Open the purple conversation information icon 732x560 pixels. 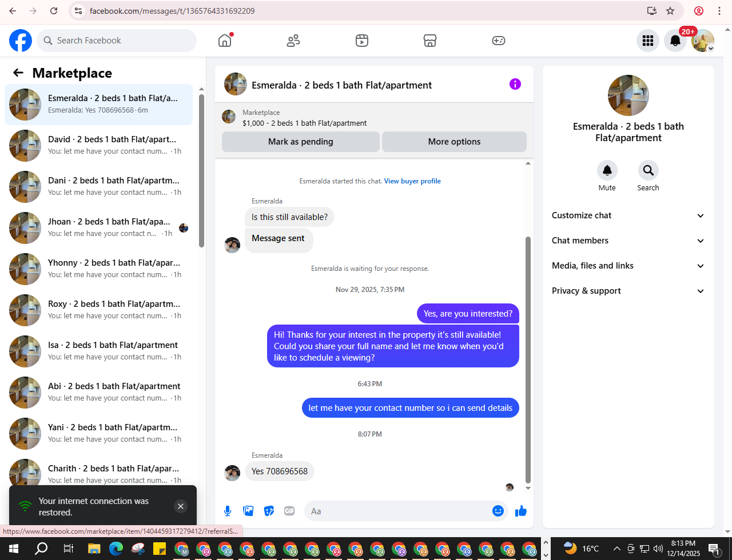click(515, 84)
